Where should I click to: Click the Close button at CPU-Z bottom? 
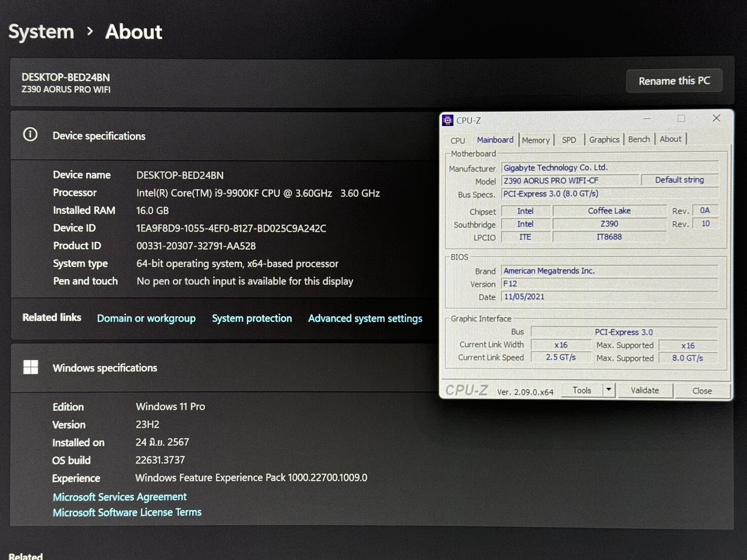click(x=702, y=391)
